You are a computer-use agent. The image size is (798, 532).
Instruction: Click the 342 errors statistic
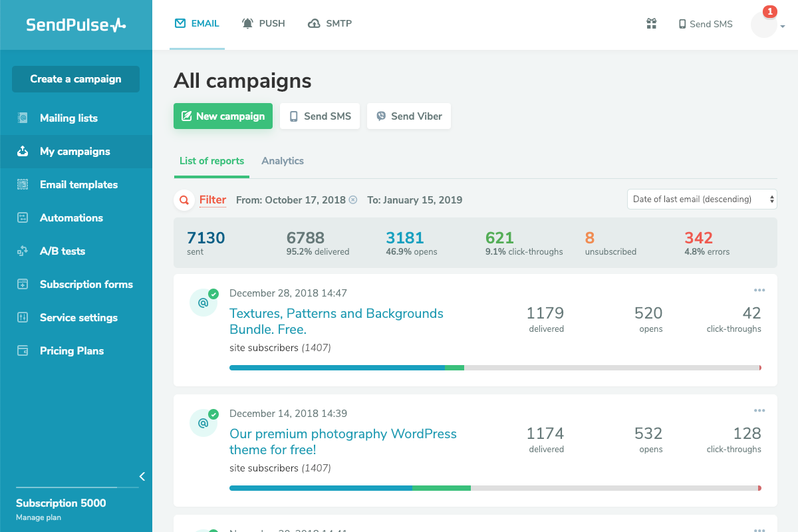(707, 243)
